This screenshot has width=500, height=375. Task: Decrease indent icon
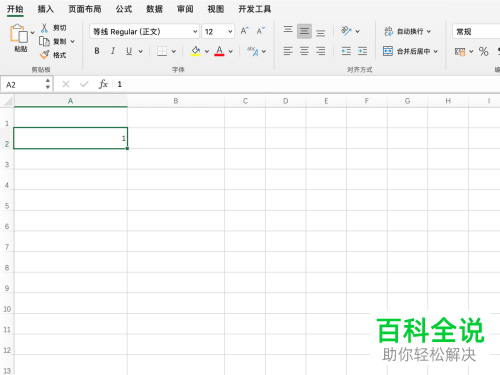coord(346,51)
